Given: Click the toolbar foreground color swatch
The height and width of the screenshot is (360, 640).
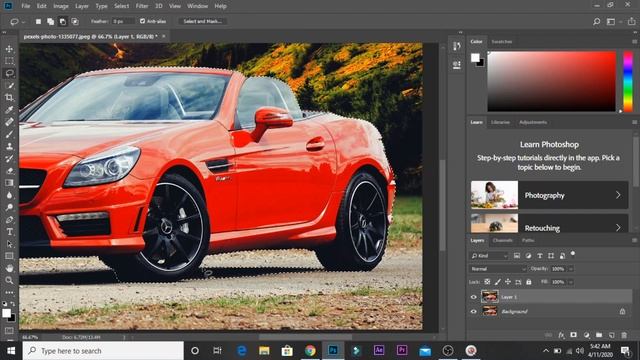Looking at the screenshot, I should [6, 313].
